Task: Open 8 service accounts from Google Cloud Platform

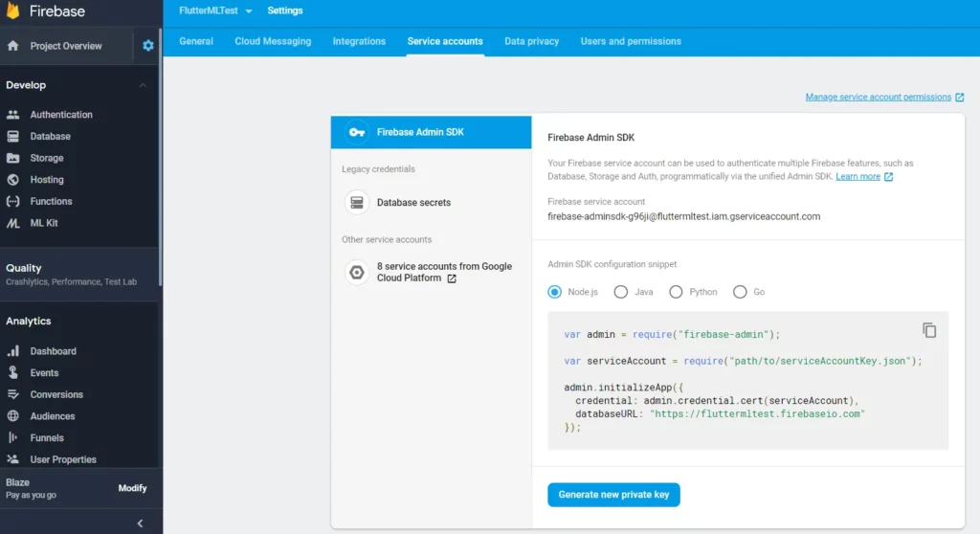Action: coord(432,272)
